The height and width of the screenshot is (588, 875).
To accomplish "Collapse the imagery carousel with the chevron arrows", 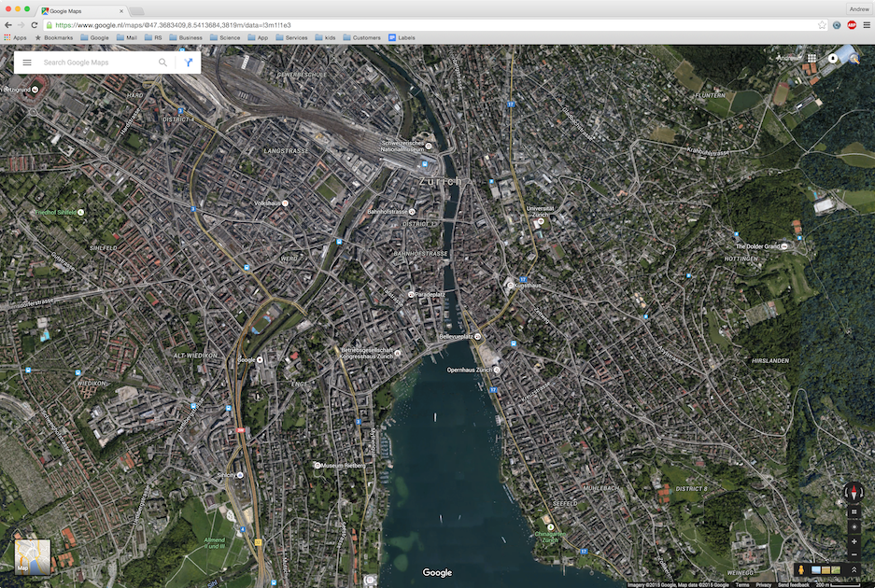I will tap(854, 569).
